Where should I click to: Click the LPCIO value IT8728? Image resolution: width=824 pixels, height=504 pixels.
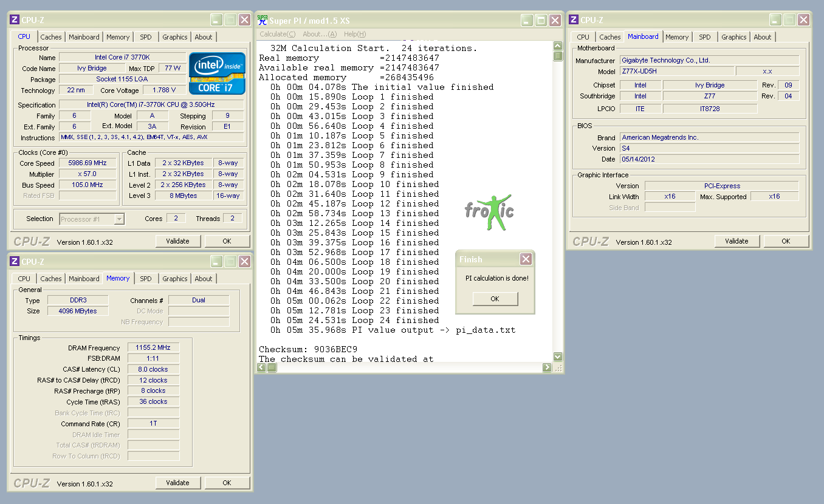pos(710,109)
